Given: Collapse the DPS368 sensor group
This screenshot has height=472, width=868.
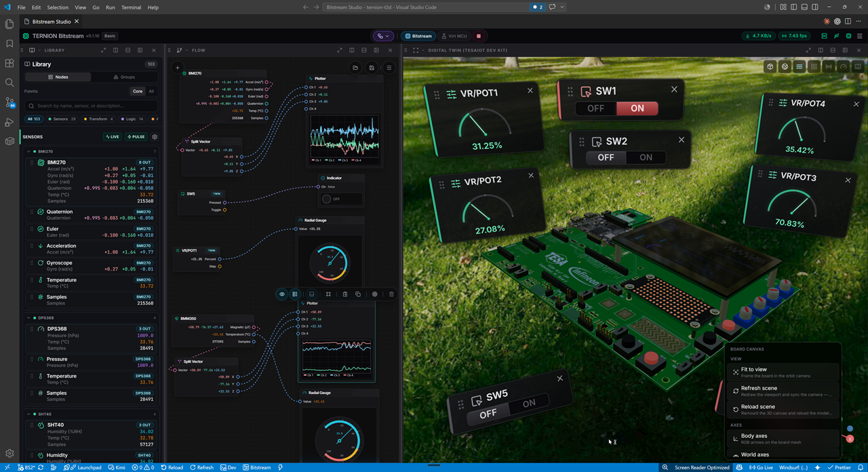Looking at the screenshot, I should tap(28, 317).
